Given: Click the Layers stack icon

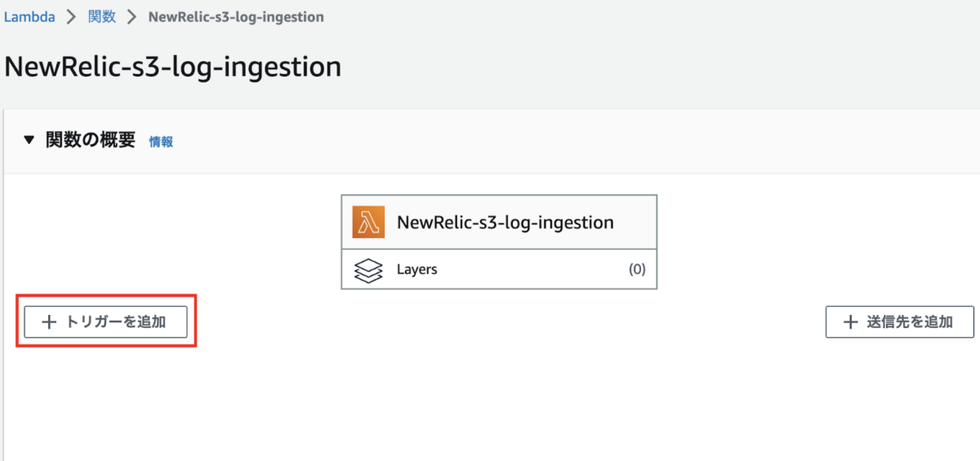Looking at the screenshot, I should click(368, 270).
